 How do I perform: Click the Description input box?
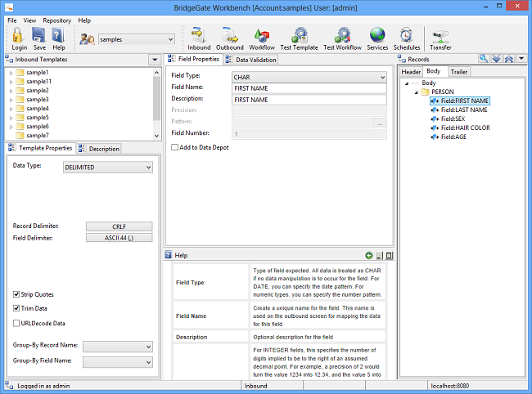click(309, 100)
